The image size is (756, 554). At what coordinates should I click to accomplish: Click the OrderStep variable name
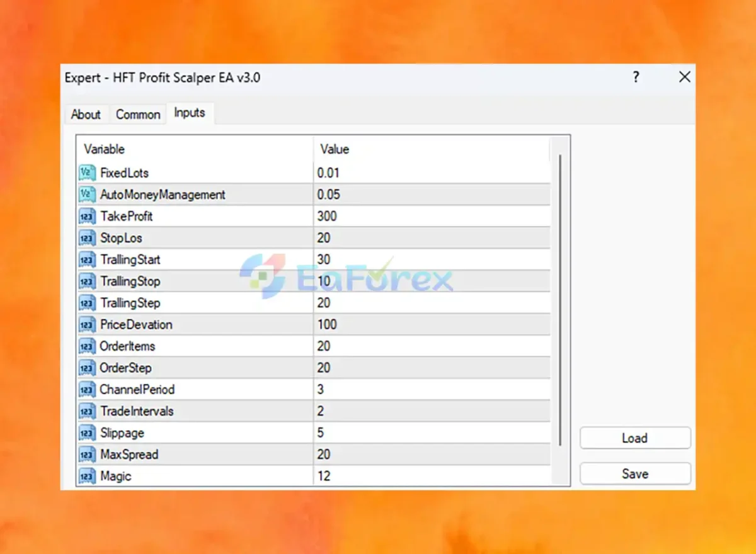[x=126, y=368]
